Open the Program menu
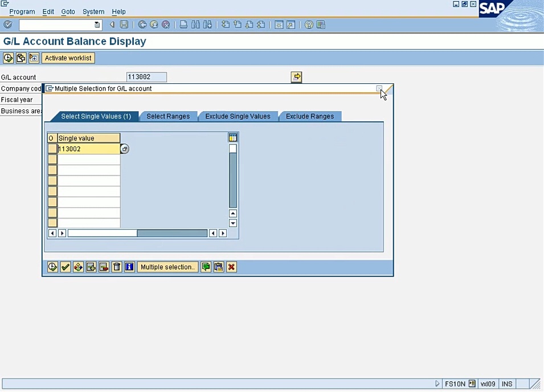This screenshot has width=544, height=392. click(22, 11)
